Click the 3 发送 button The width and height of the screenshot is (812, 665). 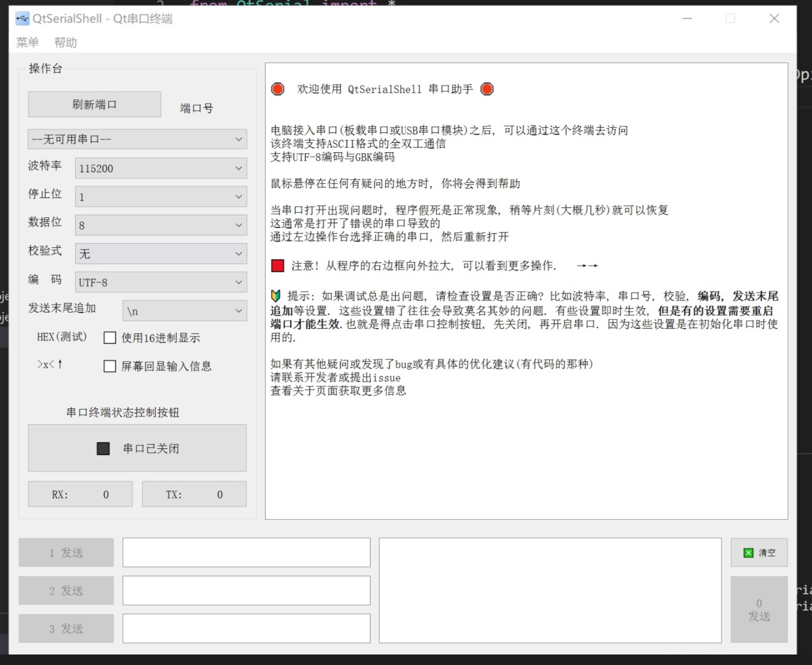coord(66,629)
